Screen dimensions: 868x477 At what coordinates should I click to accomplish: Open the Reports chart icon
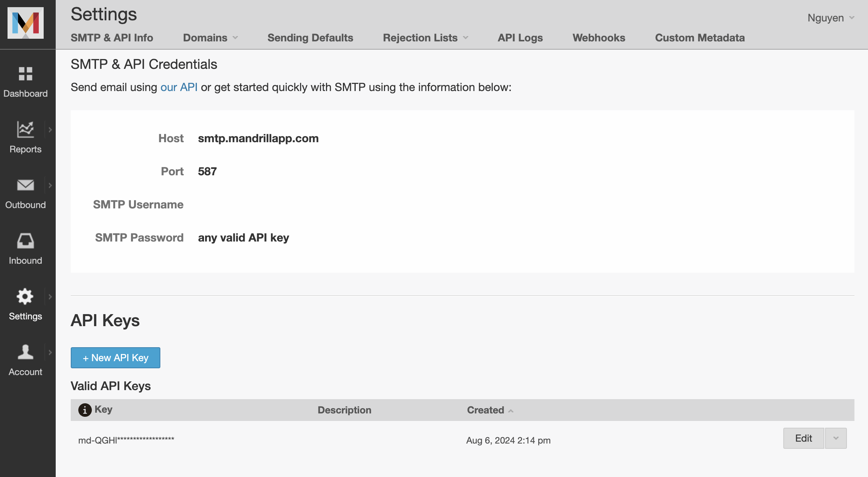pyautogui.click(x=26, y=129)
